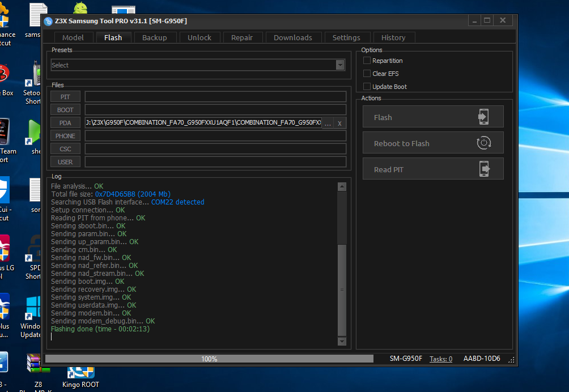Screen dimensions: 569x392
Task: Click the window resize grip in status bar
Action: click(511, 360)
